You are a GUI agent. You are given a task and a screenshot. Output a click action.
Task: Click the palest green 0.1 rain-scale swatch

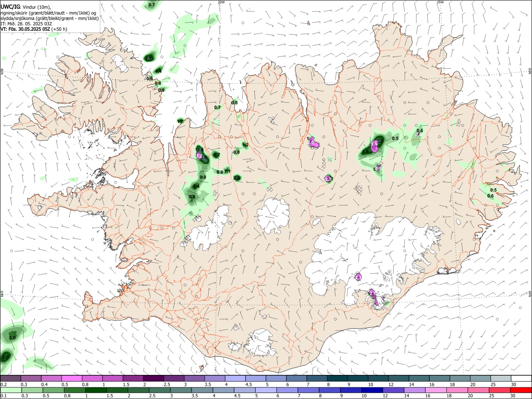10,390
